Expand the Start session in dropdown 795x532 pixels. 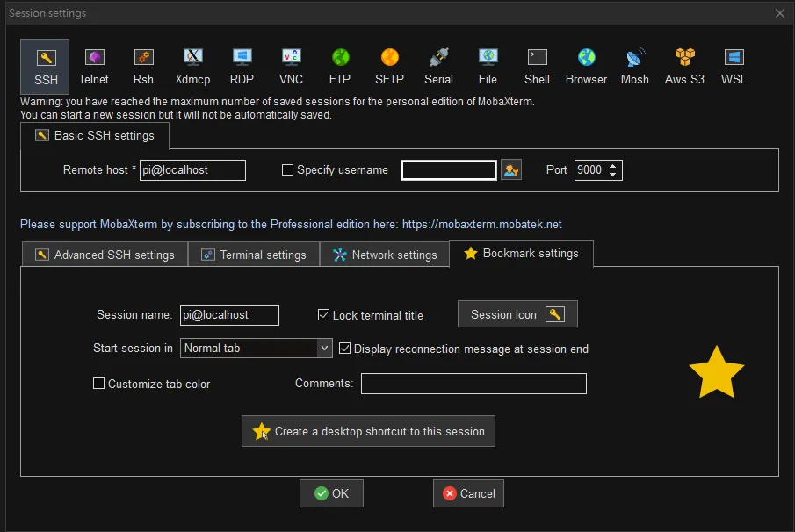tap(324, 349)
